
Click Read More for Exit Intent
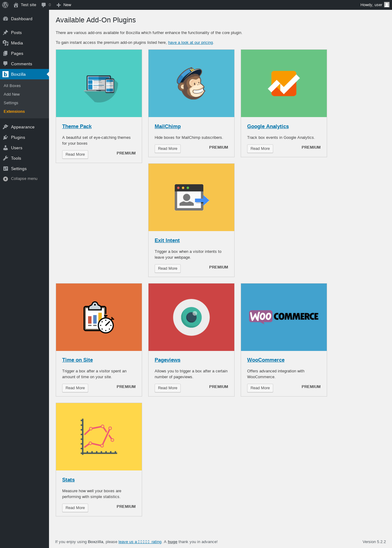point(168,268)
